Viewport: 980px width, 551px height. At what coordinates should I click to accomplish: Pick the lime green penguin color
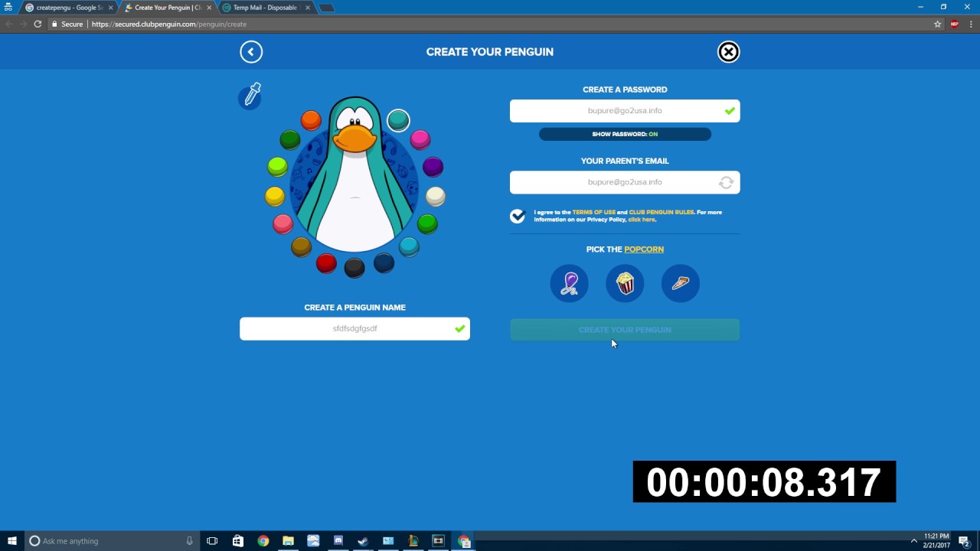[277, 166]
